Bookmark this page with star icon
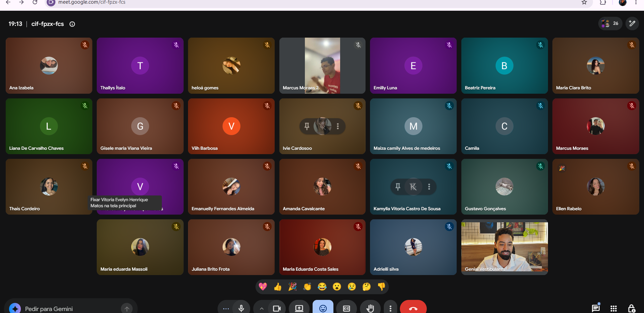The width and height of the screenshot is (644, 313). [x=584, y=2]
